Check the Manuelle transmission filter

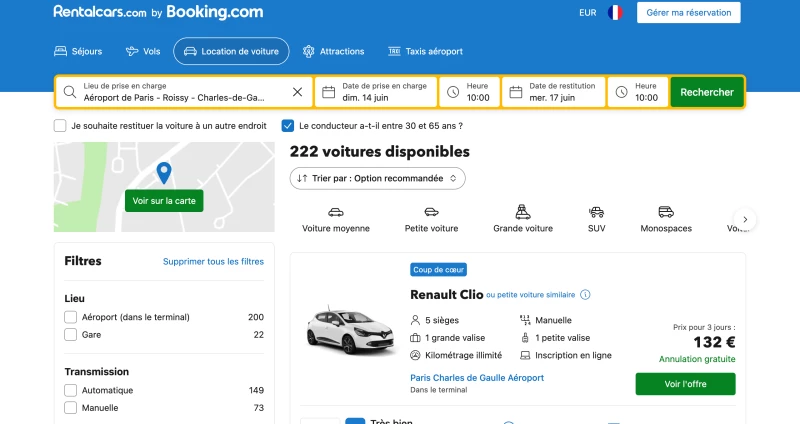(x=70, y=408)
